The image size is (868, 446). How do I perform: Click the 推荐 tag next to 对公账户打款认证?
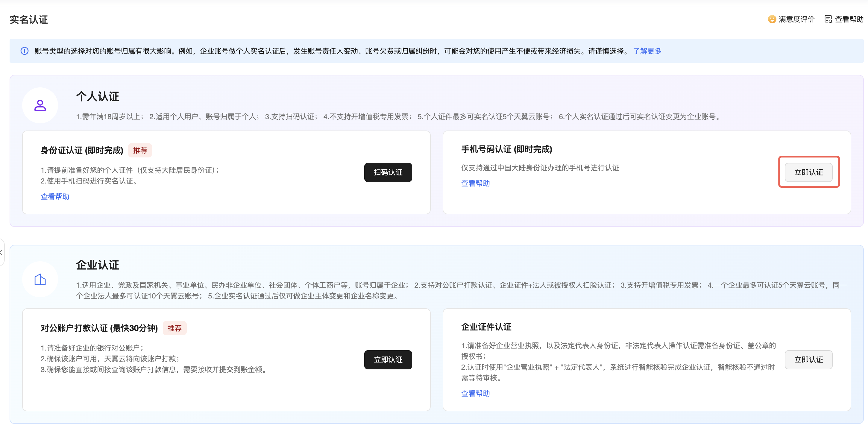pyautogui.click(x=174, y=328)
